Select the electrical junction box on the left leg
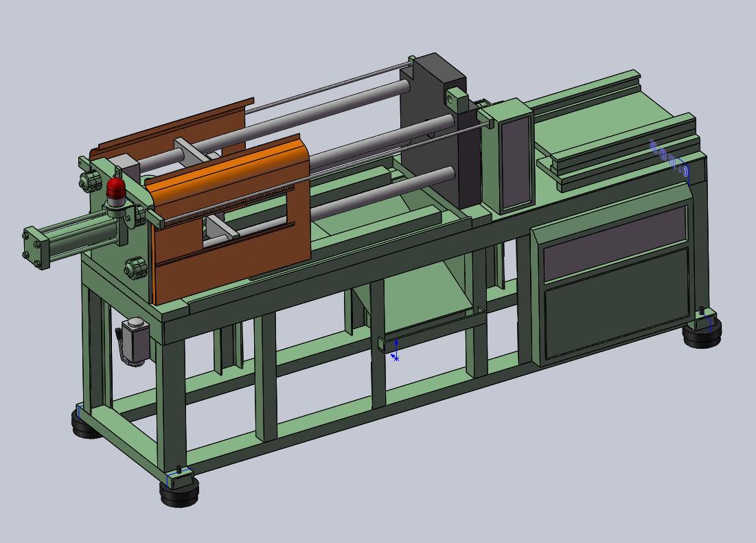756x543 pixels. click(x=134, y=340)
